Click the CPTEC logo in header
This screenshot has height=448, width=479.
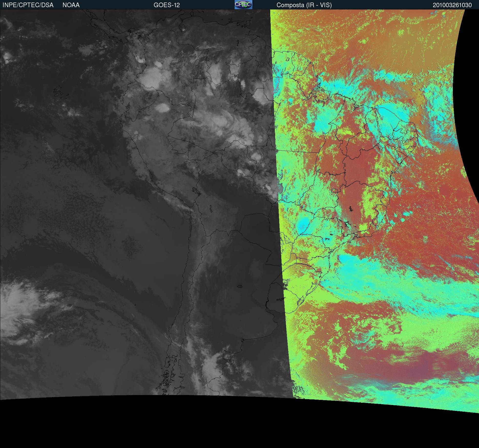243,5
